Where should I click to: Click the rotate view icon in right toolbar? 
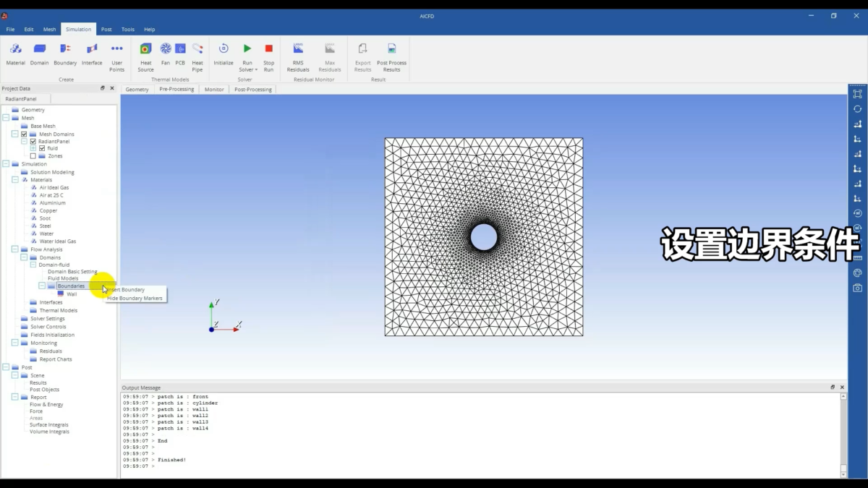[x=857, y=109]
